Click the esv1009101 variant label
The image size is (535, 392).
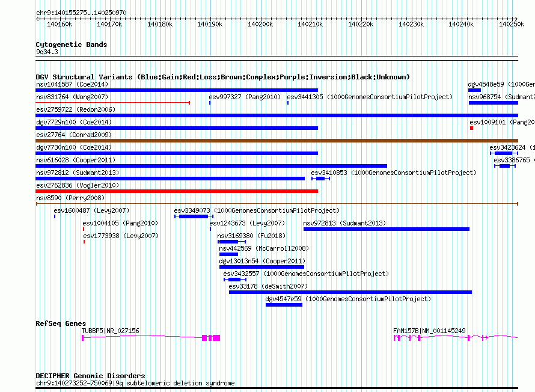pos(502,122)
